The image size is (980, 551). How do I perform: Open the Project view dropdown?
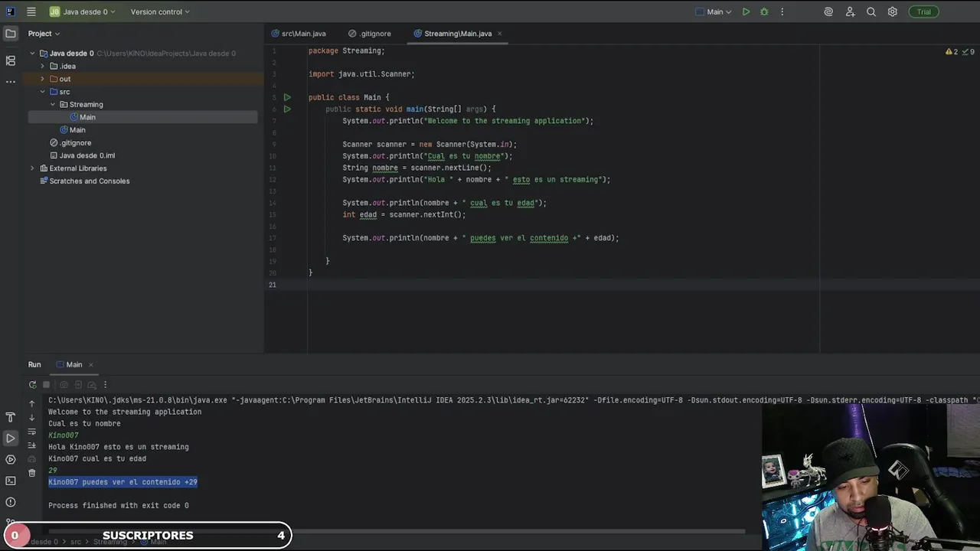point(44,34)
